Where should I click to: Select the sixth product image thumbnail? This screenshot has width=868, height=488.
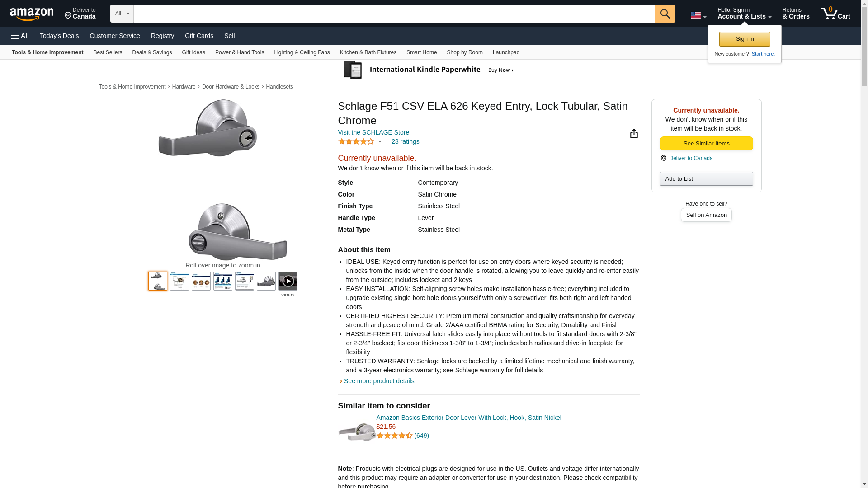(266, 281)
